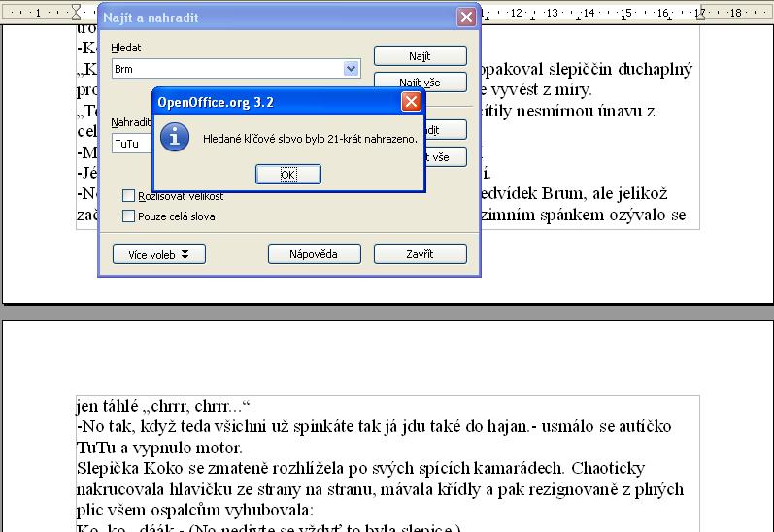Open the Hledat search history dropdown
Viewport: 774px width, 532px height.
[x=351, y=69]
